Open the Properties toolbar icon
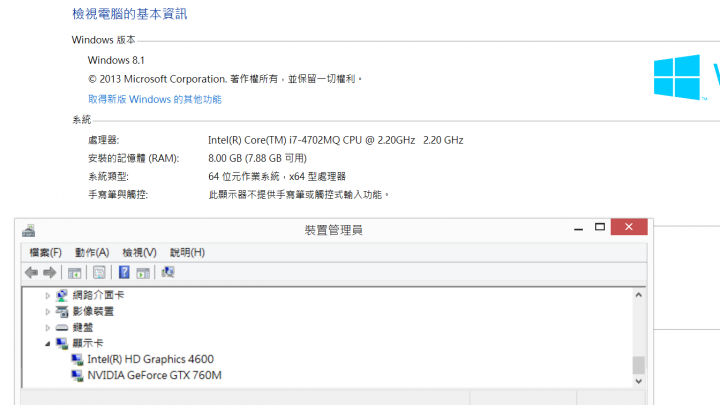This screenshot has width=720, height=405. [x=99, y=273]
